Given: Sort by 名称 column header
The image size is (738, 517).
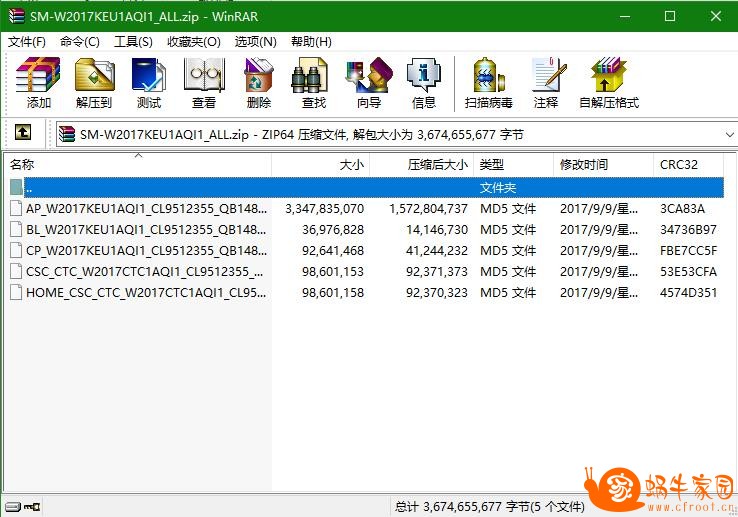Looking at the screenshot, I should pyautogui.click(x=138, y=164).
